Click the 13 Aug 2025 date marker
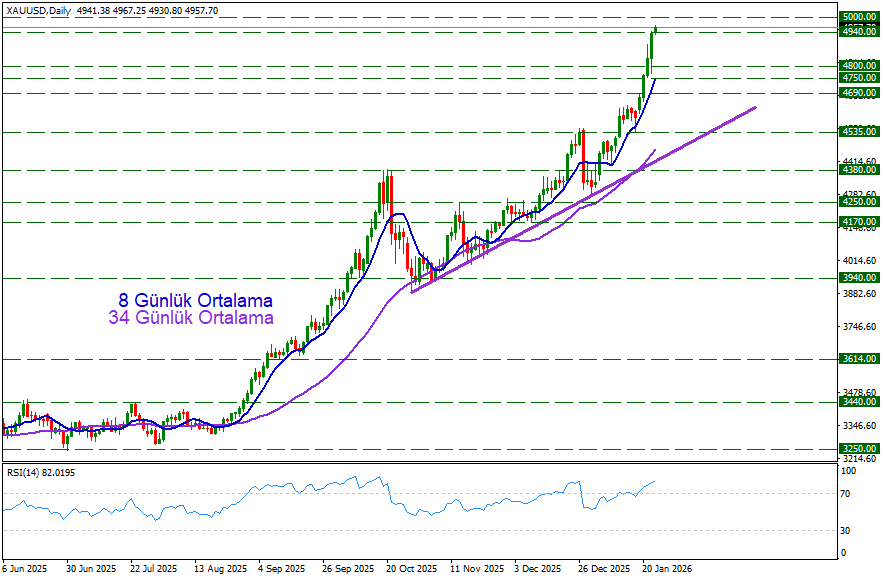 218,567
